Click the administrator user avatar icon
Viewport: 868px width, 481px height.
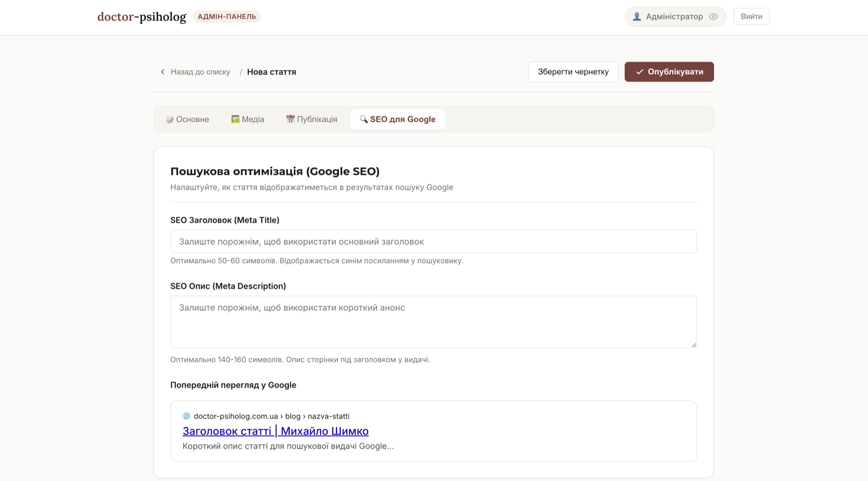tap(637, 17)
